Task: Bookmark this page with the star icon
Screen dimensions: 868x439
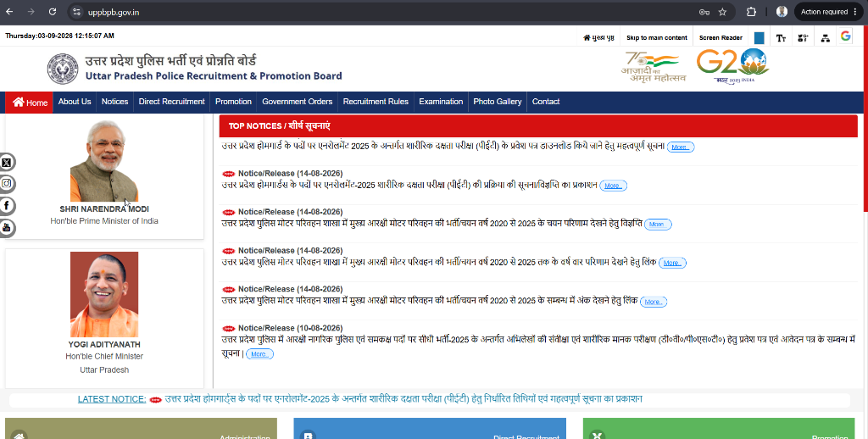Action: point(722,12)
